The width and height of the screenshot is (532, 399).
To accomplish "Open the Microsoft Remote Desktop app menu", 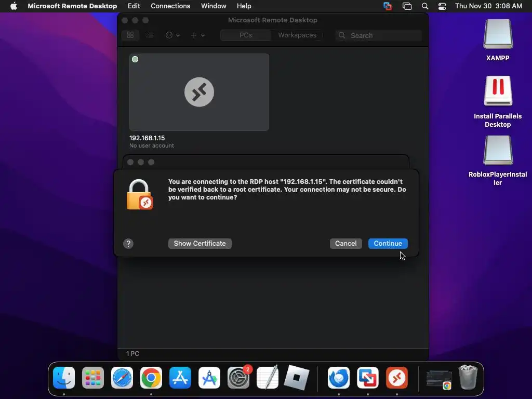I will click(72, 6).
